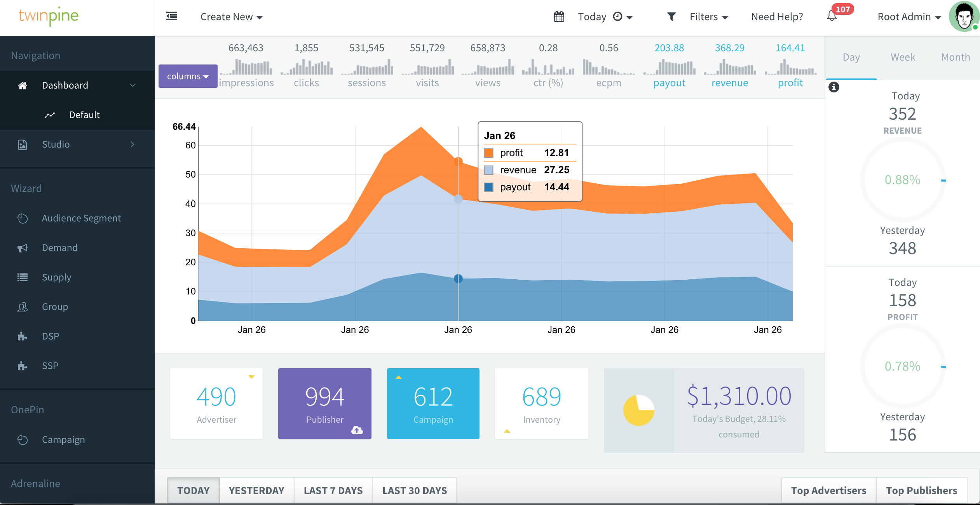The height and width of the screenshot is (505, 980).
Task: Open DSP puzzle icon in sidebar
Action: coord(23,336)
